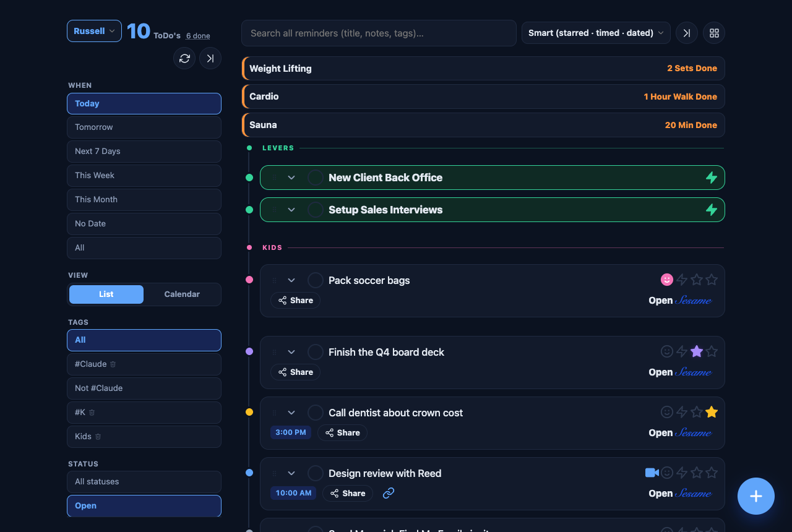Image resolution: width=792 pixels, height=532 pixels.
Task: Open the Weight Lifting tracker row
Action: pyautogui.click(x=483, y=69)
